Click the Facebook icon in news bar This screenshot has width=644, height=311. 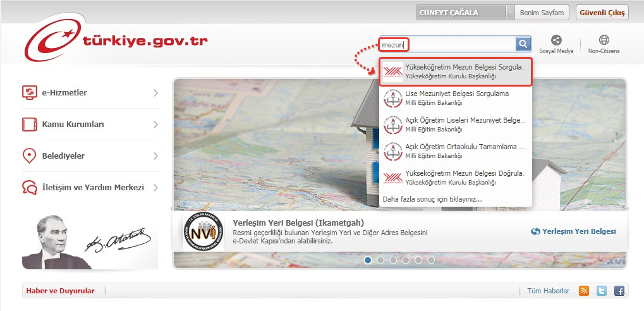(619, 291)
